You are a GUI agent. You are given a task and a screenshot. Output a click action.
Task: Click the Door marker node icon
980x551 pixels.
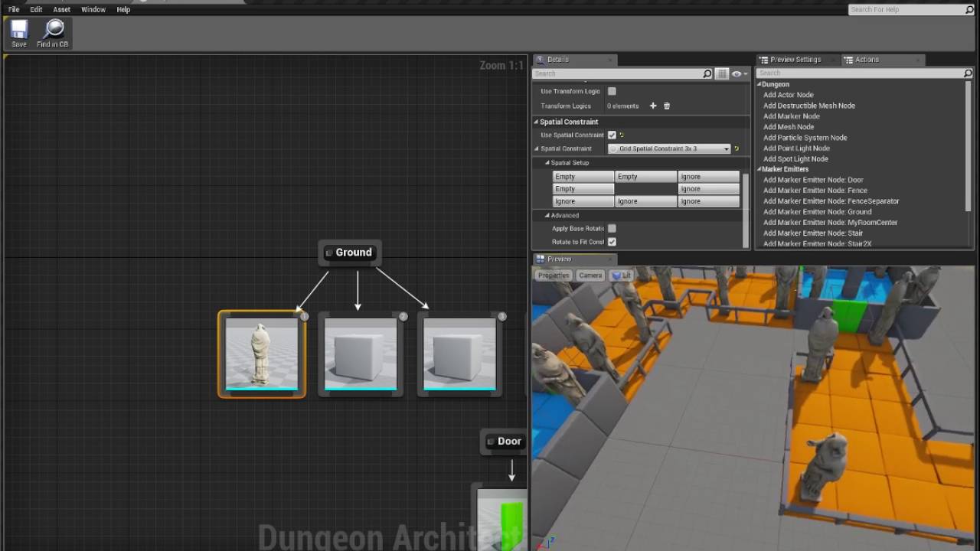click(491, 442)
